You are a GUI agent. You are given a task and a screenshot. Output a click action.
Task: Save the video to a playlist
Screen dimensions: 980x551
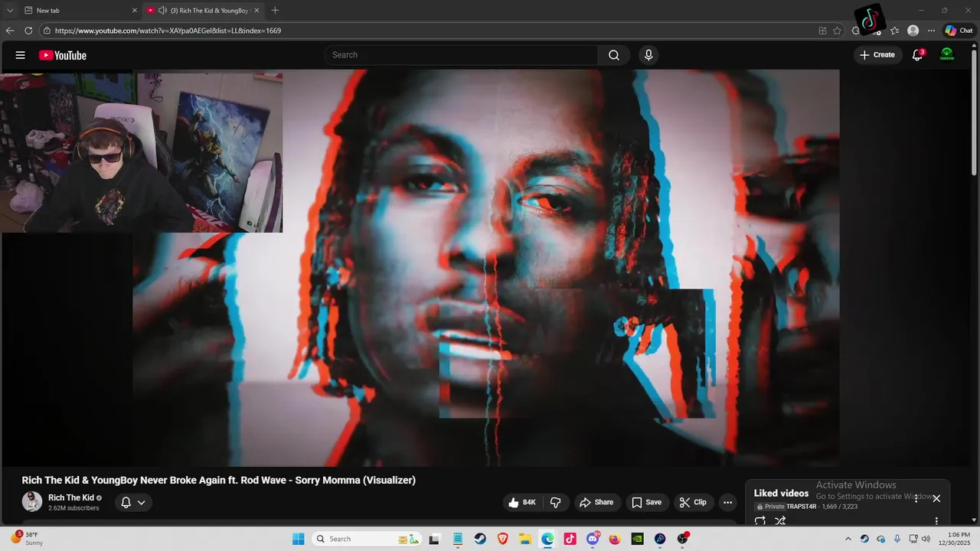(x=646, y=502)
